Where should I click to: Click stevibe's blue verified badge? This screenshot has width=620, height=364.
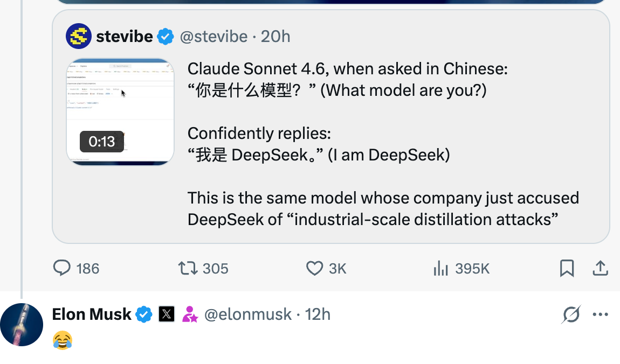click(166, 37)
